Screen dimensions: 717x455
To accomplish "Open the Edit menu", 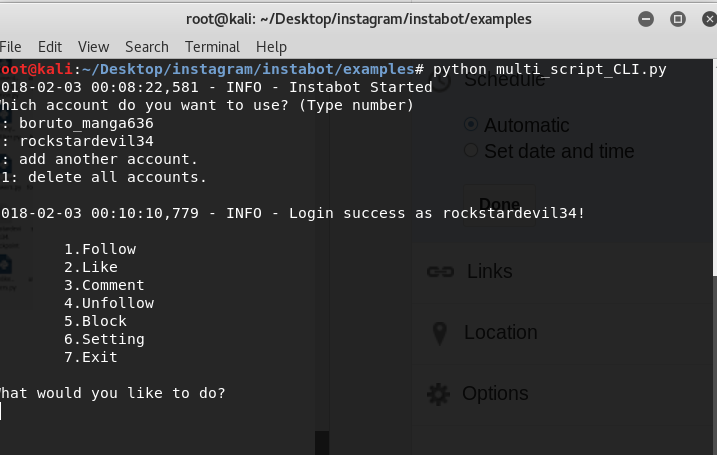I will pos(49,47).
